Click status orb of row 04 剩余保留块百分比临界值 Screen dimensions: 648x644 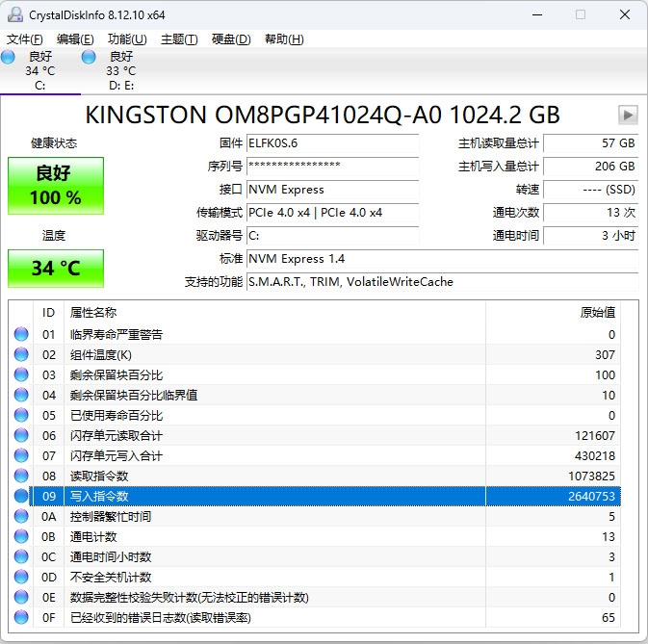pos(21,395)
